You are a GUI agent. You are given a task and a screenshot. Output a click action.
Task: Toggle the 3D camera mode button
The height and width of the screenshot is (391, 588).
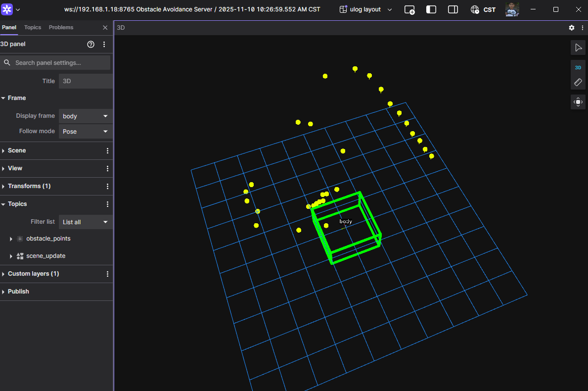click(x=578, y=67)
